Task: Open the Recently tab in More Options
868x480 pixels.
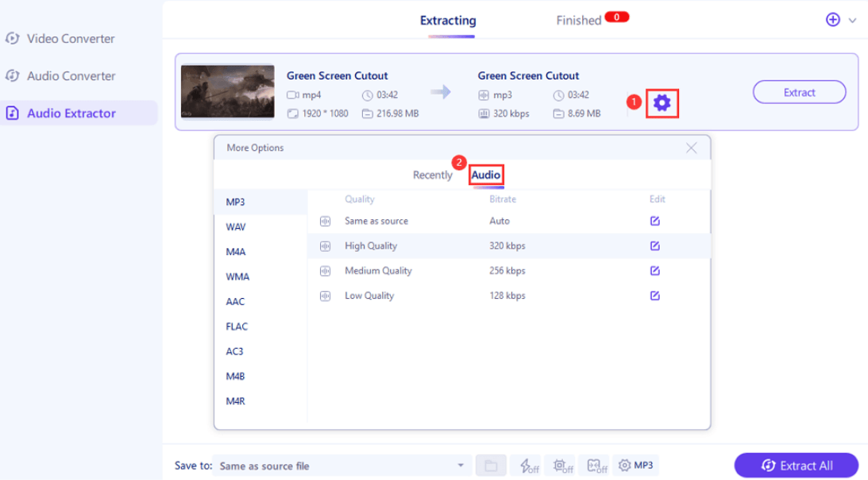Action: (x=432, y=175)
